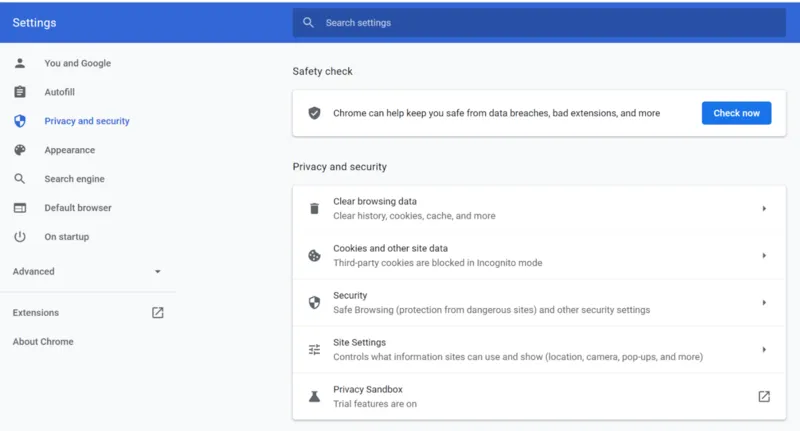
Task: Click the verified shield icon in Safety check
Action: (x=314, y=113)
